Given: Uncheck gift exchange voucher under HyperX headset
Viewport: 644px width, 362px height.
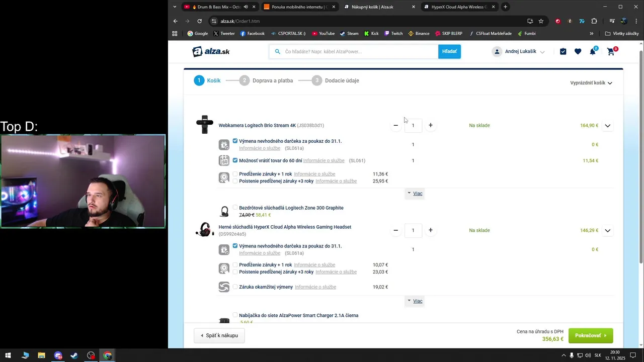Looking at the screenshot, I should (x=235, y=246).
